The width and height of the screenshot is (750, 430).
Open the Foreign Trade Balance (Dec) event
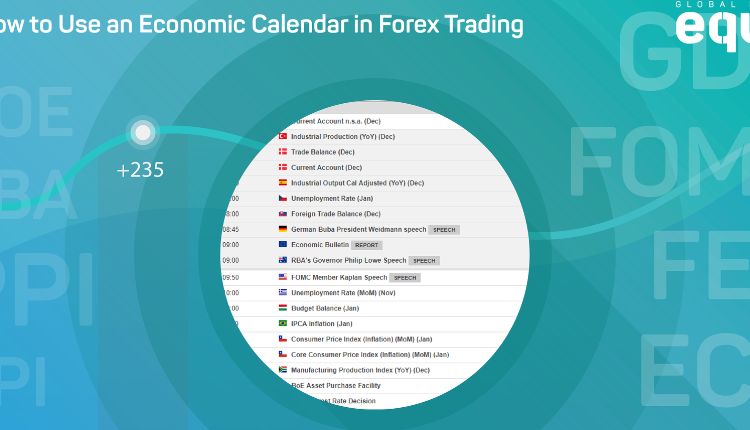(x=336, y=213)
